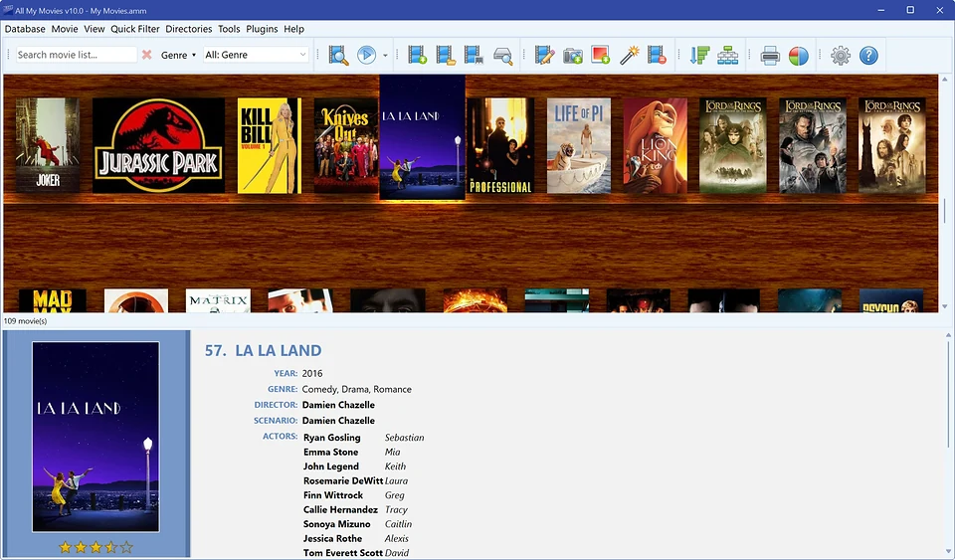Select the Knives Out cover
This screenshot has width=955, height=560.
click(346, 145)
